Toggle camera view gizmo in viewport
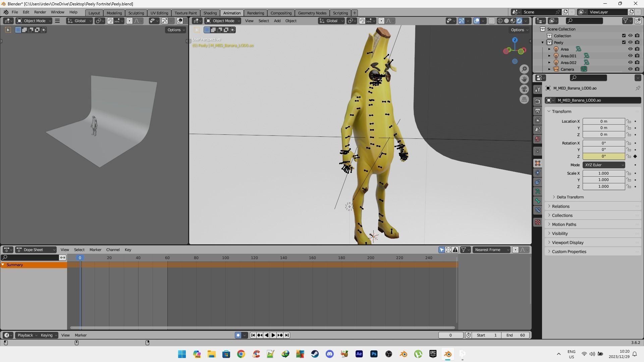The height and width of the screenshot is (362, 644). coord(524,89)
